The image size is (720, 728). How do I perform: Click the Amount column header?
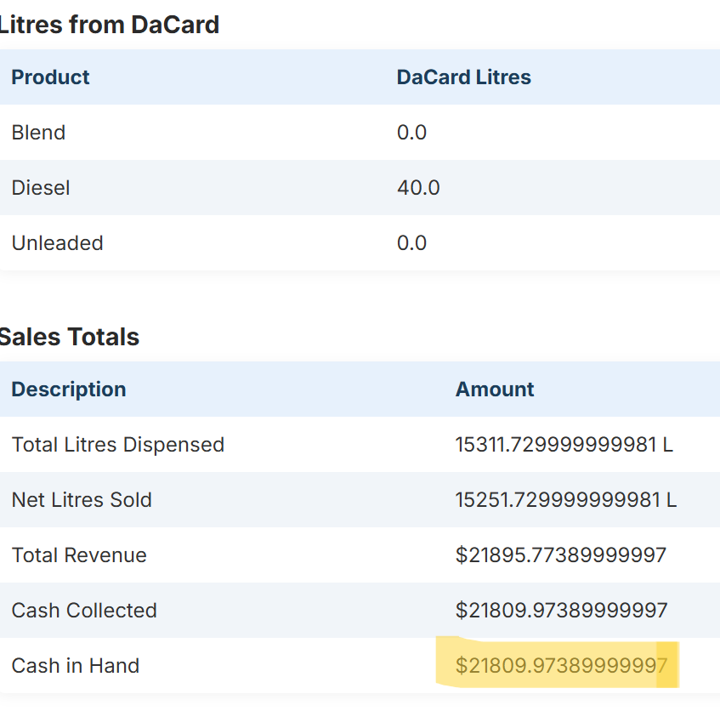494,390
